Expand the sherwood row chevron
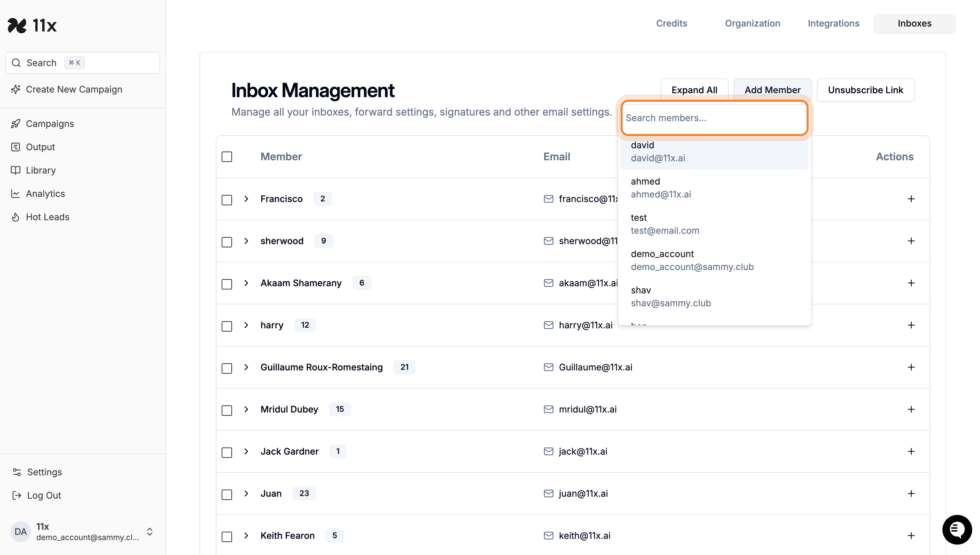980x555 pixels. tap(246, 241)
